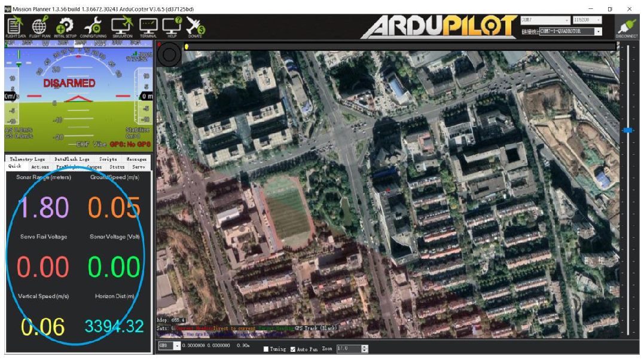Enable the Tuning checkbox
This screenshot has width=644, height=359.
click(266, 349)
